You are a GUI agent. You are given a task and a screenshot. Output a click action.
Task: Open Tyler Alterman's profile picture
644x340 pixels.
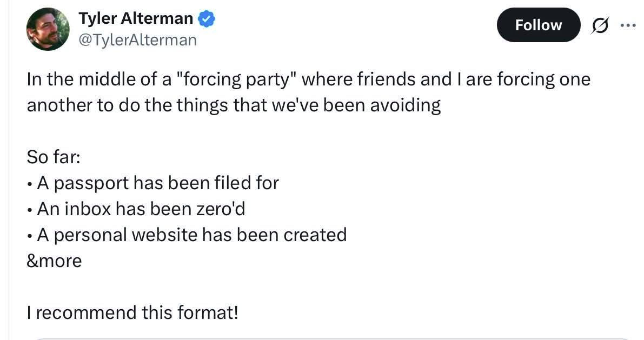point(48,29)
